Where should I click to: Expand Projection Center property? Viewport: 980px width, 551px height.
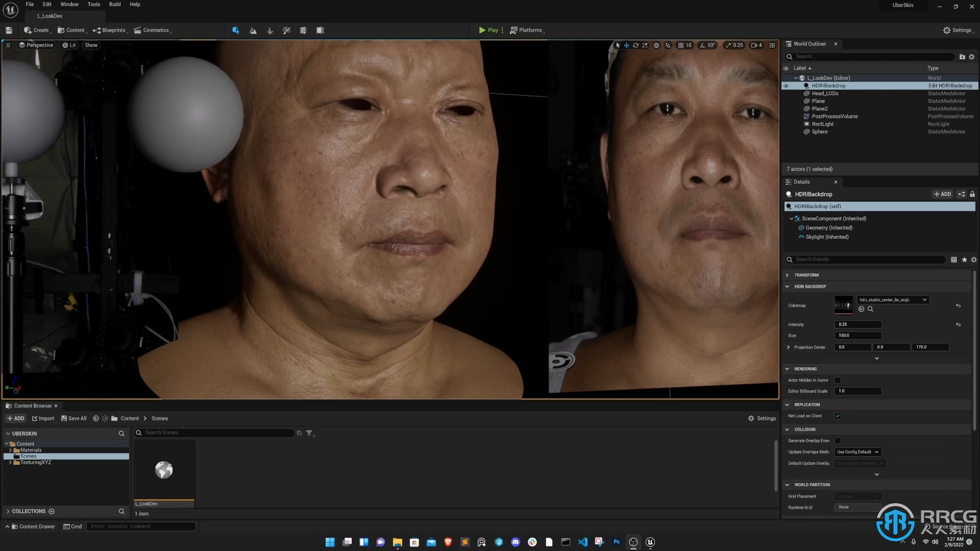[x=789, y=347]
